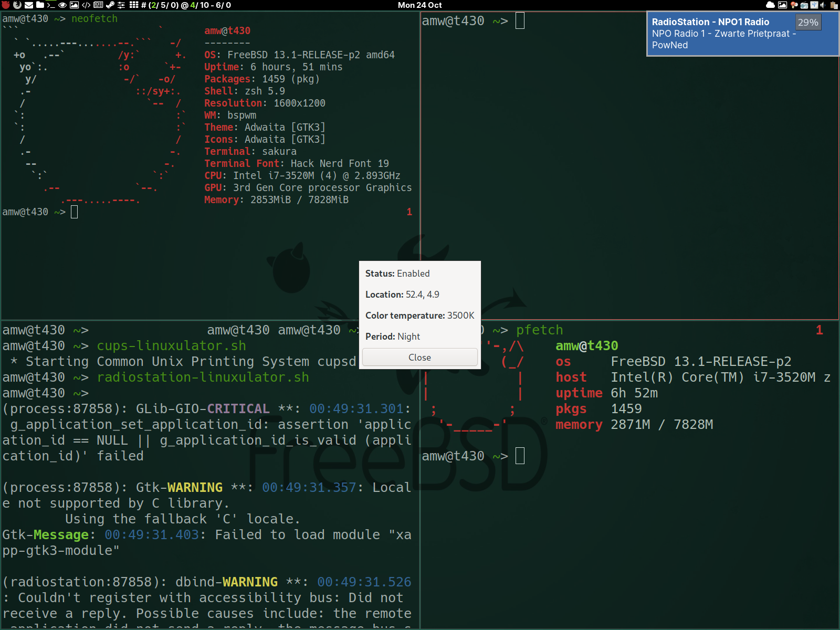Click the 'Status: Enabled' line in dialog
The width and height of the screenshot is (840, 630).
pyautogui.click(x=397, y=274)
